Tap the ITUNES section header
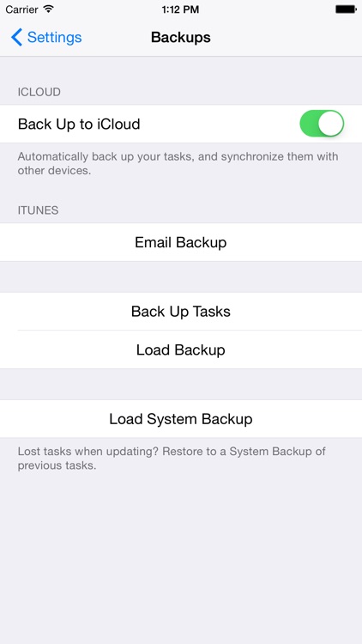This screenshot has height=644, width=362. tap(38, 210)
